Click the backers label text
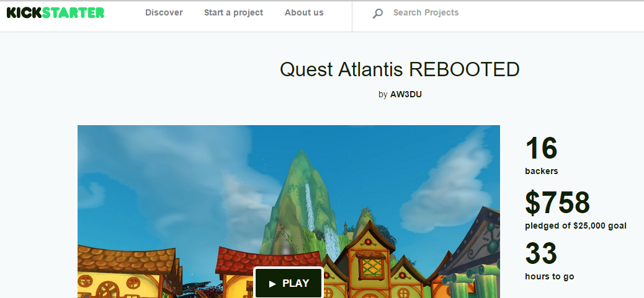Image resolution: width=644 pixels, height=298 pixels. (x=542, y=172)
